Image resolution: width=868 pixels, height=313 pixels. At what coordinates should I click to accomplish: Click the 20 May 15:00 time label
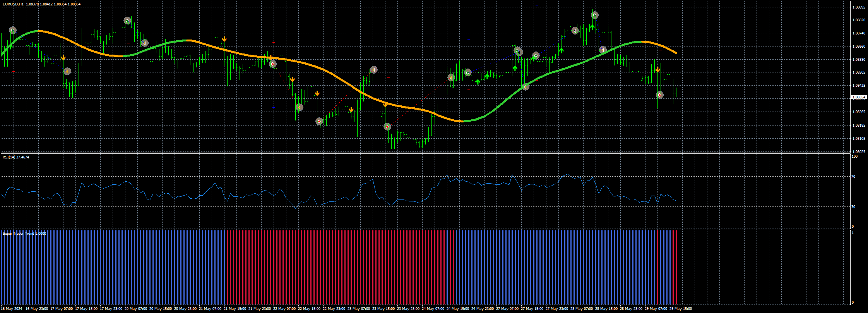[161, 309]
